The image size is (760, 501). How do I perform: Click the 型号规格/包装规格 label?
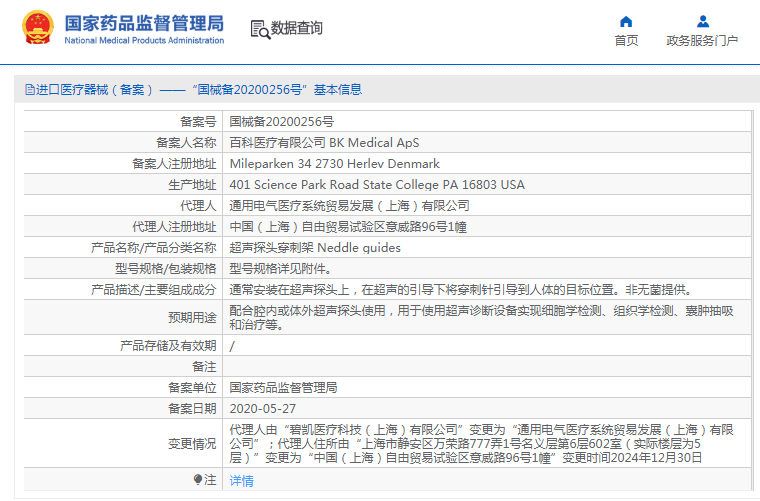[x=165, y=269]
